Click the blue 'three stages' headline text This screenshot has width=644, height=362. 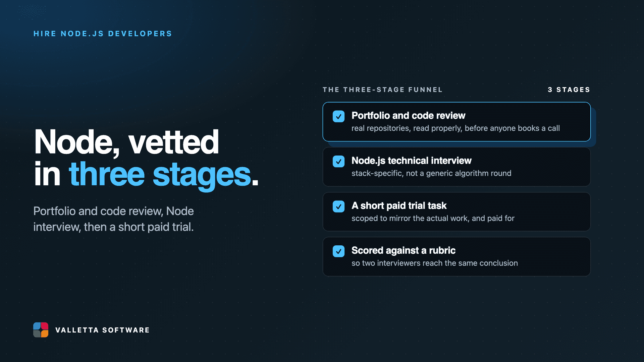click(160, 175)
